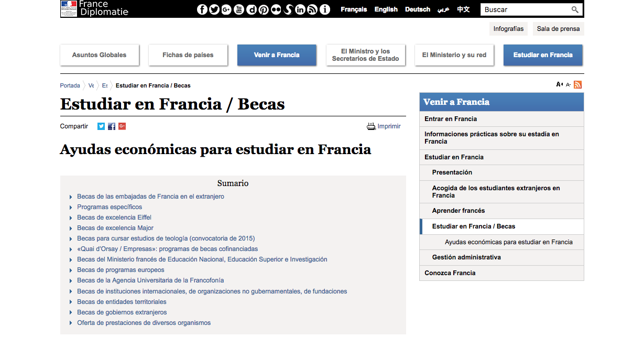Select 'Aprender francés' in the sidebar menu
Viewport: 644px width, 348px height.
click(459, 210)
